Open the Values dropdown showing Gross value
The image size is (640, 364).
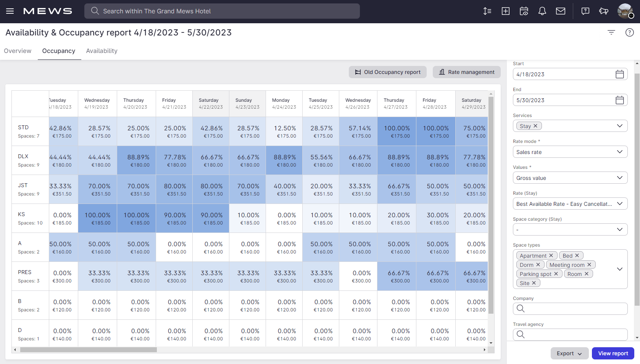point(570,178)
